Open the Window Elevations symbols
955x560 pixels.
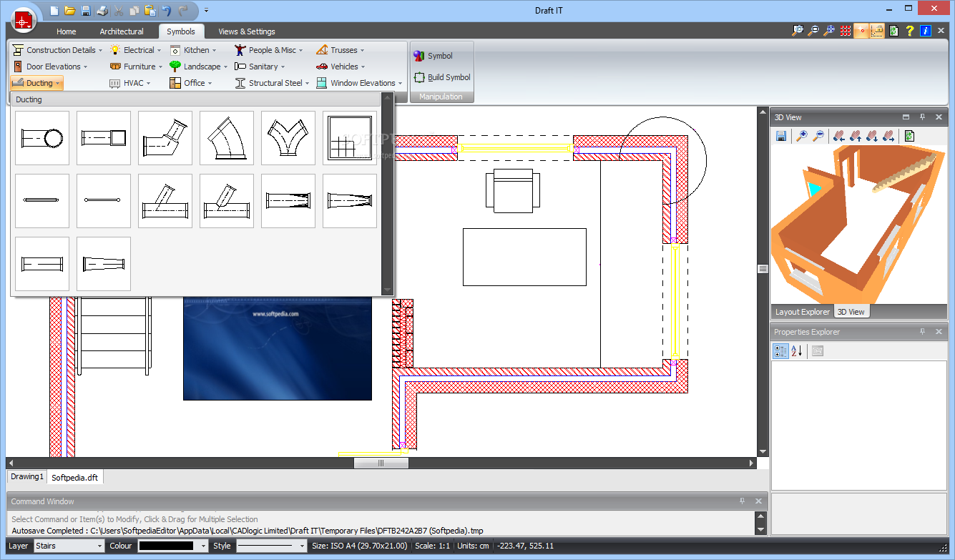click(x=359, y=83)
